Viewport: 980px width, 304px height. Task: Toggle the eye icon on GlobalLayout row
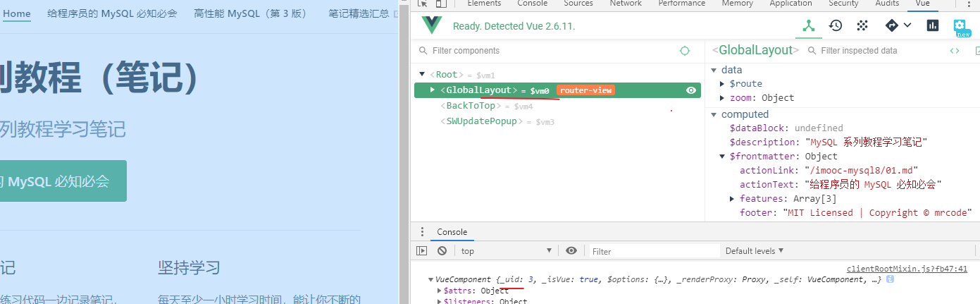tap(691, 90)
